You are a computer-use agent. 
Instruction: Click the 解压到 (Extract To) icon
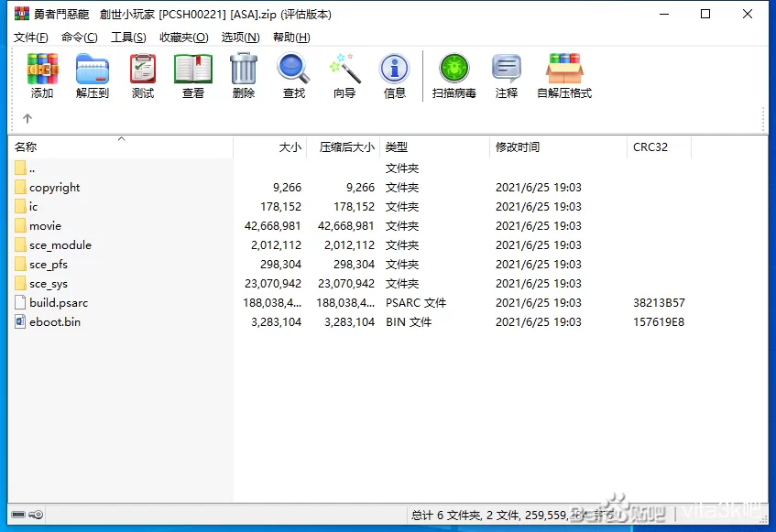coord(93,69)
